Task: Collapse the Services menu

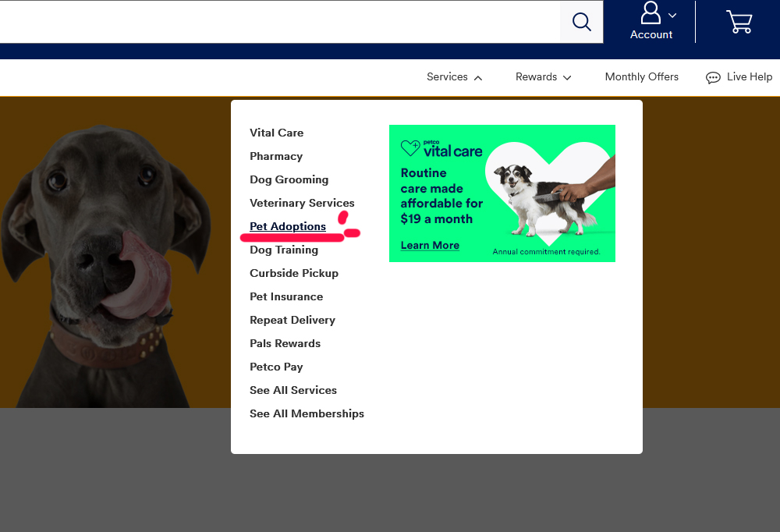Action: click(454, 77)
